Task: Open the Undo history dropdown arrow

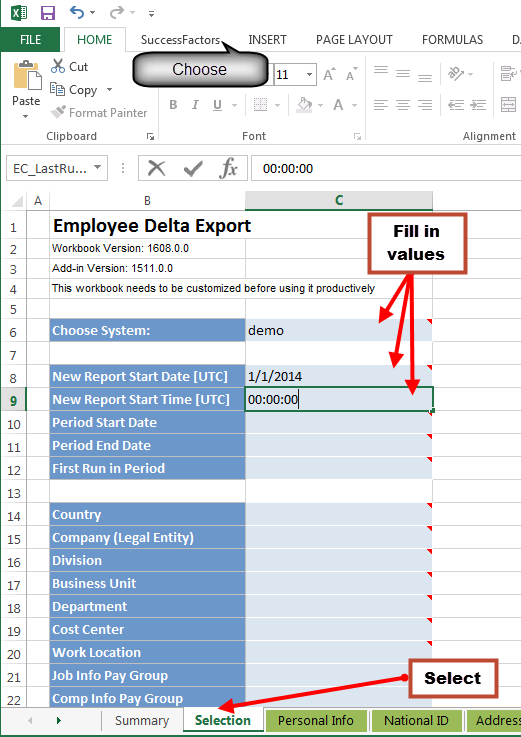Action: pyautogui.click(x=92, y=13)
